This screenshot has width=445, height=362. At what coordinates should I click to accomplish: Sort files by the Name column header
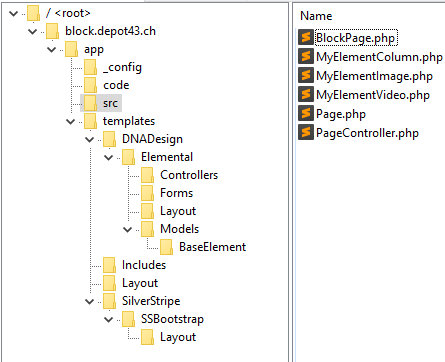(316, 16)
